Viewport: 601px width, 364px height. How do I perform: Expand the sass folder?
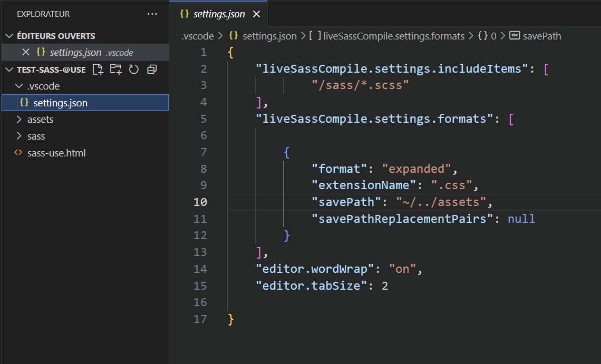tap(19, 136)
